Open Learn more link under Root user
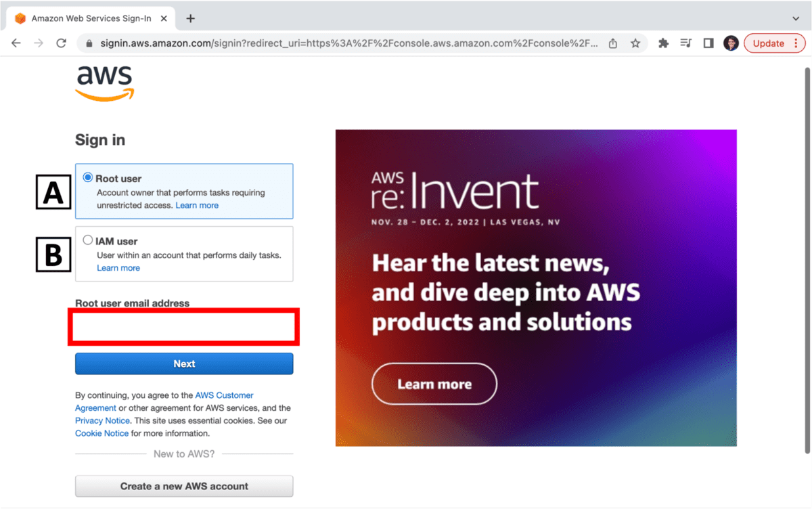Screen dimensions: 812x509 pos(197,205)
